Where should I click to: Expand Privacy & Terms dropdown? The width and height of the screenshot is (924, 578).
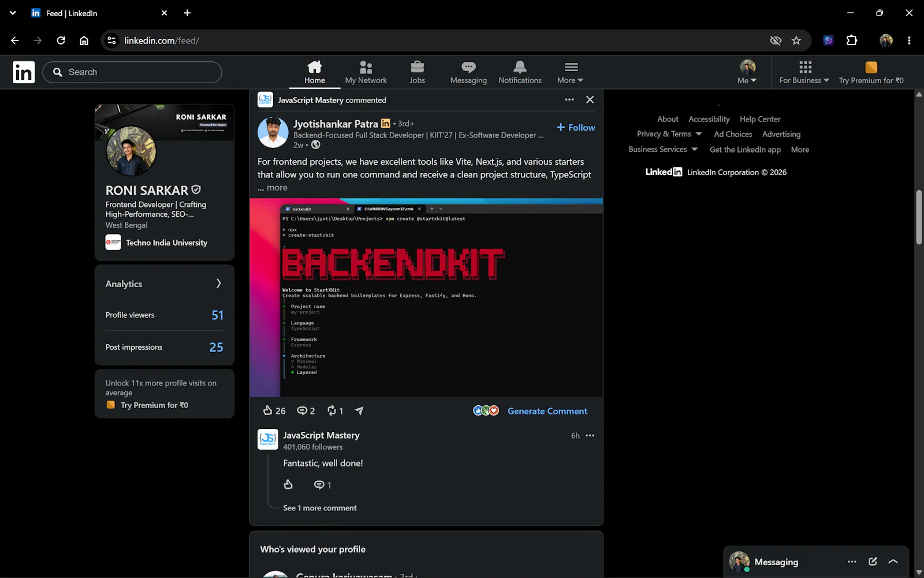(x=669, y=134)
